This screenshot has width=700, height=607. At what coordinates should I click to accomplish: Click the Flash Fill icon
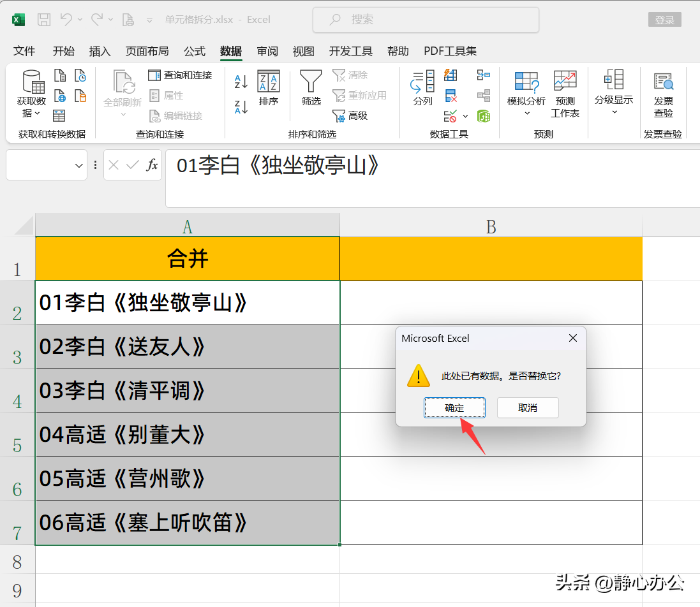451,75
